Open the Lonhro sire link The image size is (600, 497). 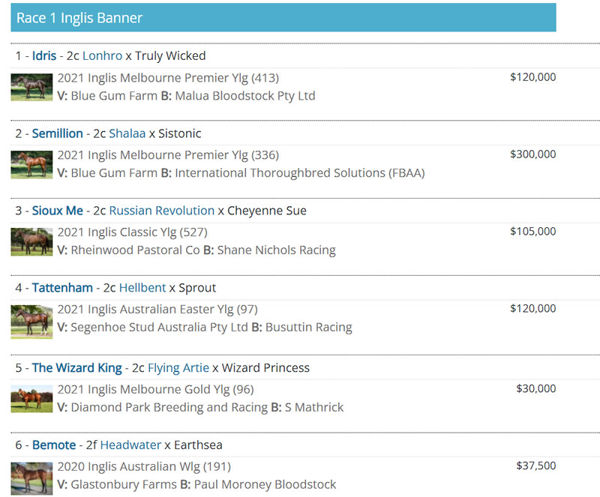click(102, 56)
